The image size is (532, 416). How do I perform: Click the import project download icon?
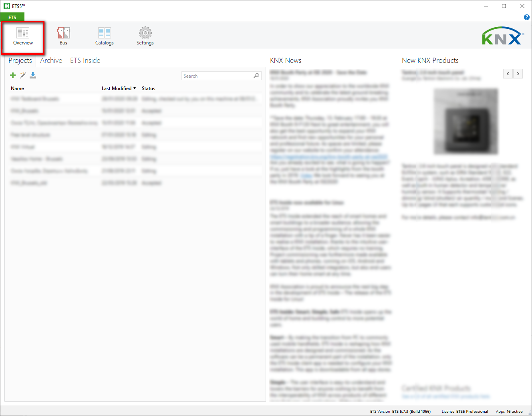pyautogui.click(x=33, y=75)
